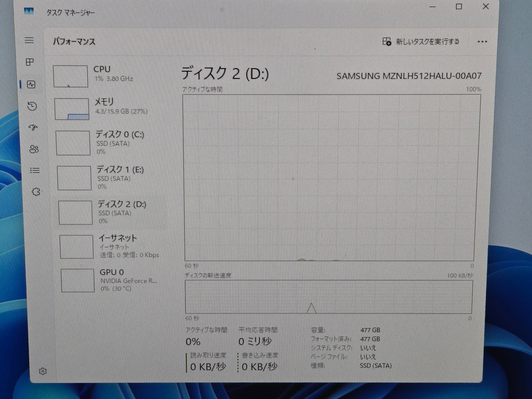Open the three-dot more options menu
Viewport: 532px width, 399px height.
point(482,42)
